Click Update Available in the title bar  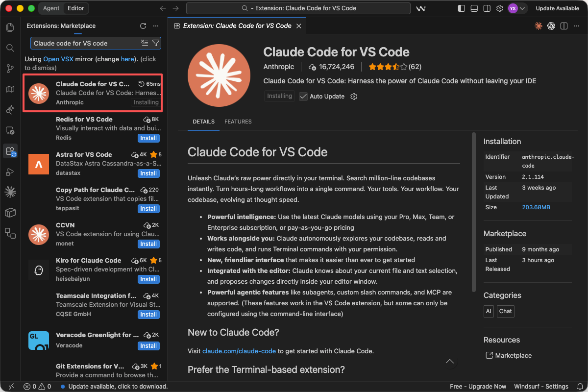558,8
